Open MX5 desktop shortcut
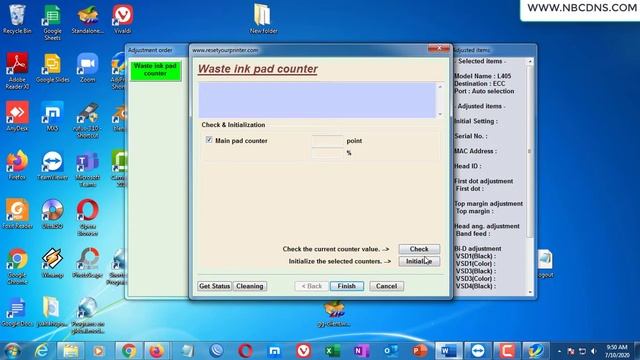The width and height of the screenshot is (640, 360). tap(52, 117)
